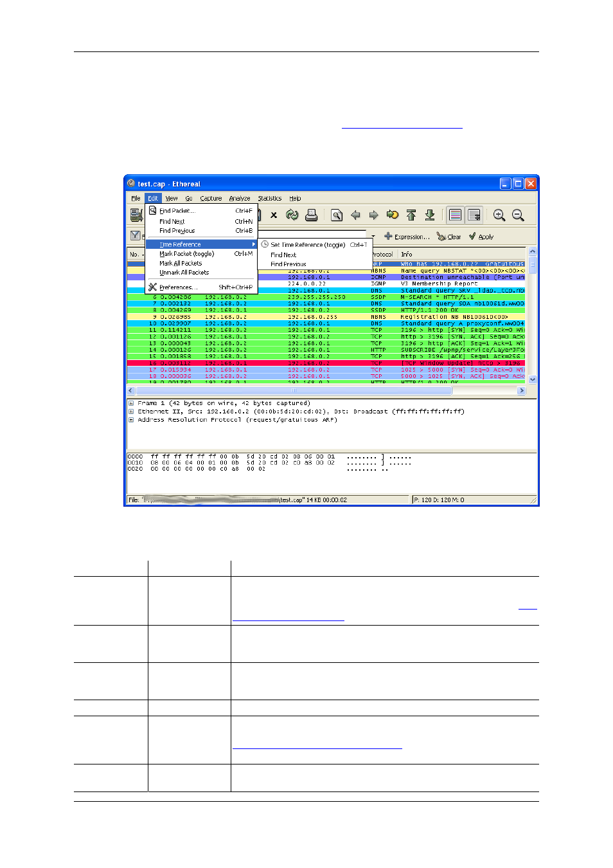Click the filter text input field
Viewport: 613px width, 868px height.
313,235
